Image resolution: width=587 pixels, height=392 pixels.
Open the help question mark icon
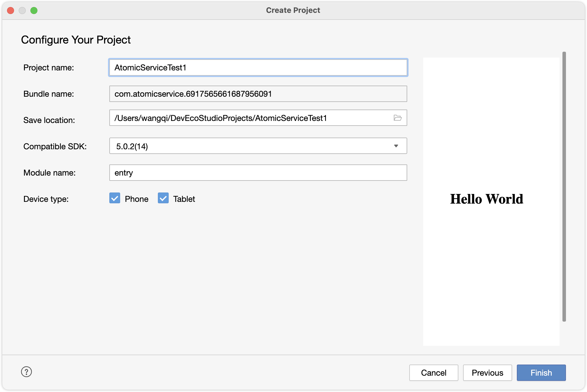(26, 372)
